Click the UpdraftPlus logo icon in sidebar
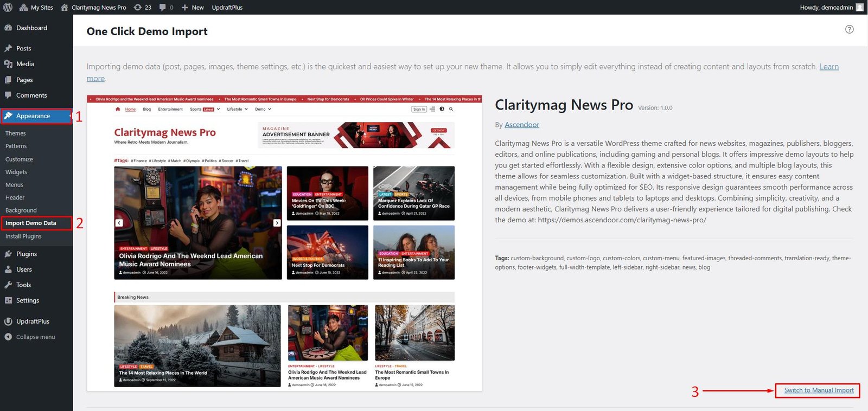The height and width of the screenshot is (411, 868). [8, 322]
